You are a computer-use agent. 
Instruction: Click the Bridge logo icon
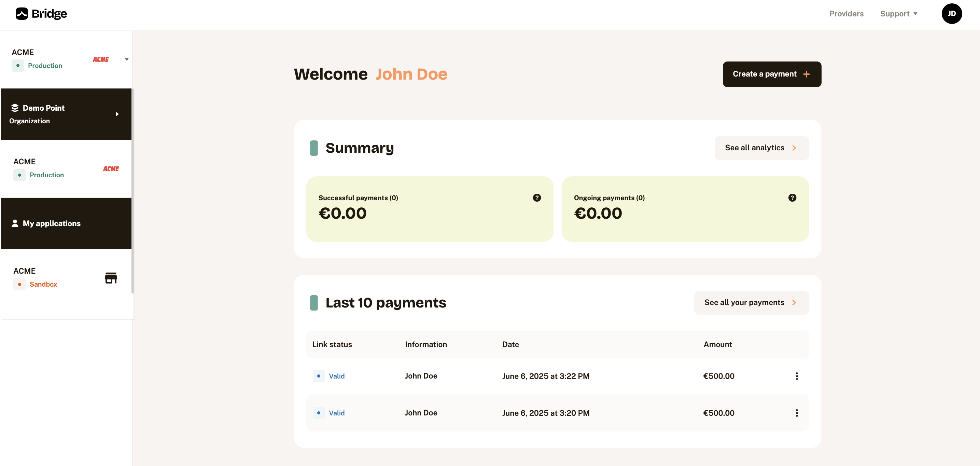(22, 14)
